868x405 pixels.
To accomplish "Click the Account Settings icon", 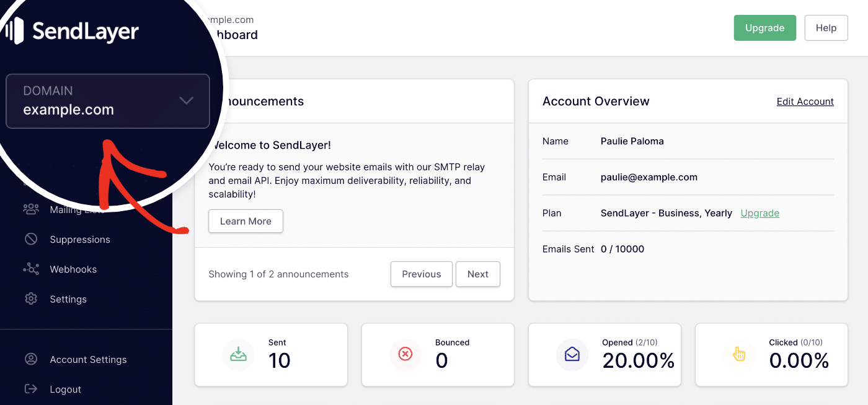I will click(31, 359).
